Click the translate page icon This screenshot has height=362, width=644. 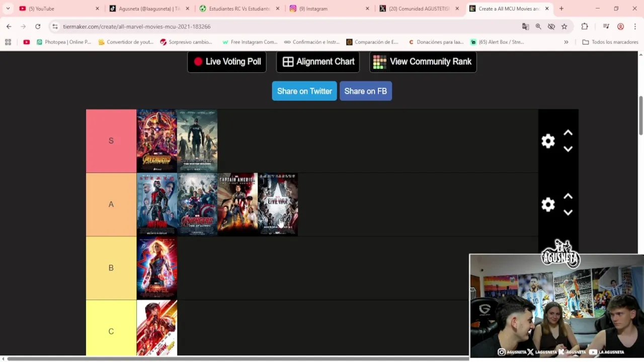(525, 27)
